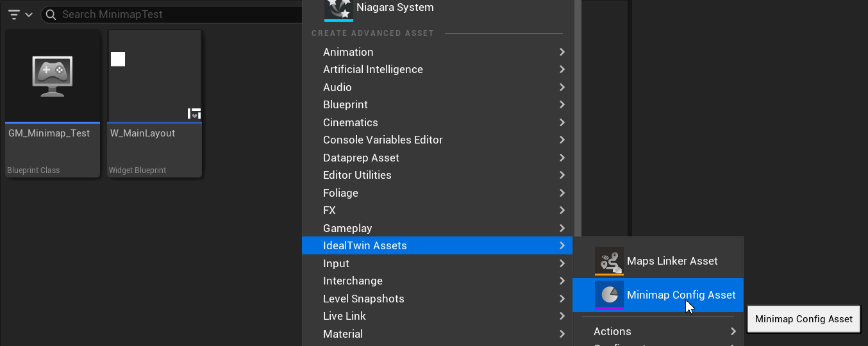Click the Niagara System icon

338,9
